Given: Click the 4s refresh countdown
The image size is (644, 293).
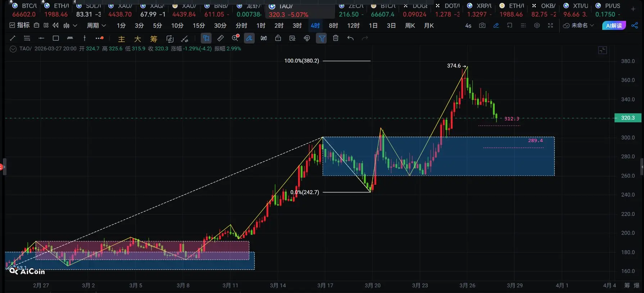Looking at the screenshot, I should pos(468,26).
